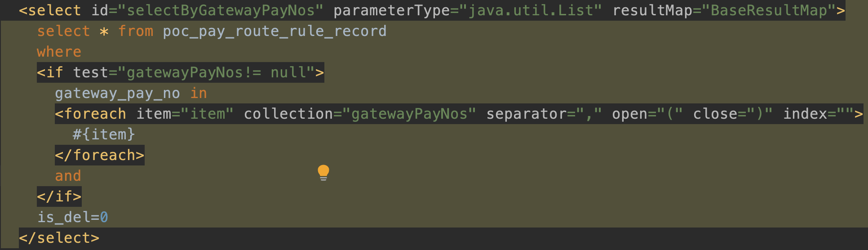Viewport: 868px width, 250px height.
Task: Click the closing </foreach> tag
Action: coord(99,155)
